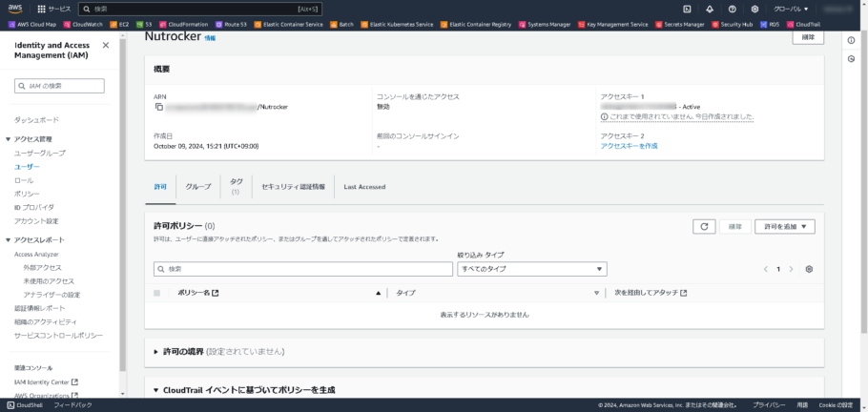The height and width of the screenshot is (412, 868).
Task: Switch to the Last Accessed tab
Action: 364,187
